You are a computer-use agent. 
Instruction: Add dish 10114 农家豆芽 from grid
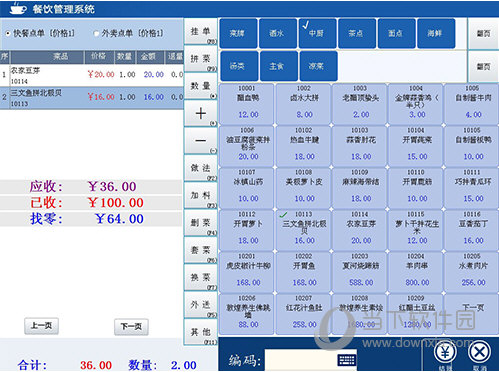coord(360,230)
